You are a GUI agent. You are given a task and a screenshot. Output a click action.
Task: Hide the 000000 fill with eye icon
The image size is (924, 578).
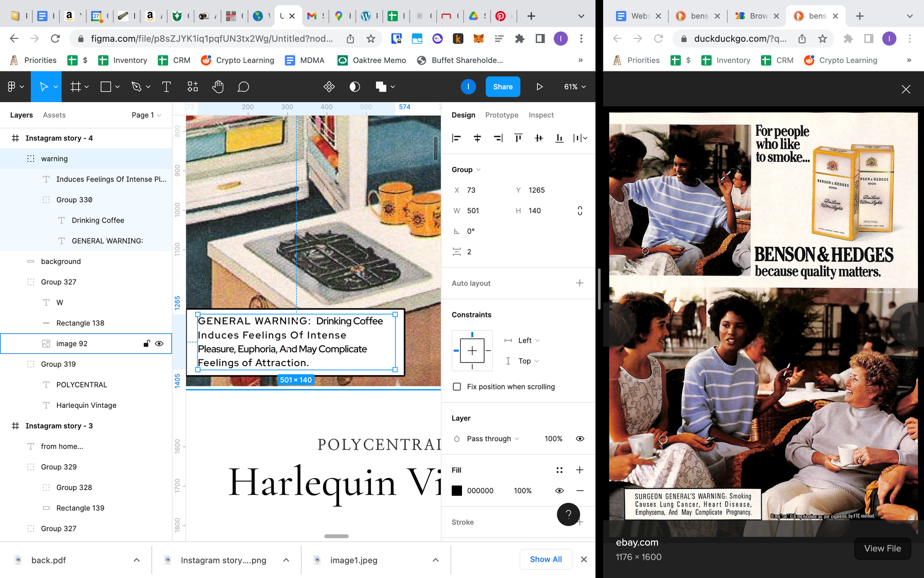coord(559,491)
